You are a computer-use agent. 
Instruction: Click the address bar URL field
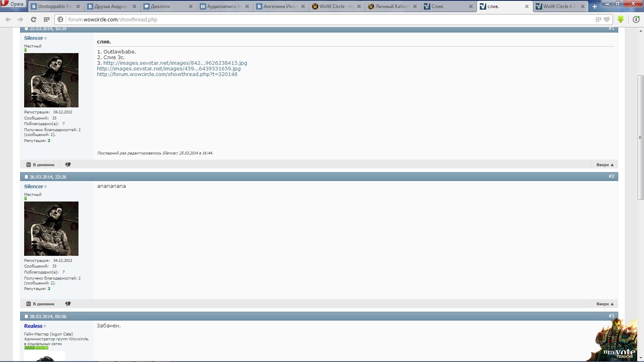[322, 19]
